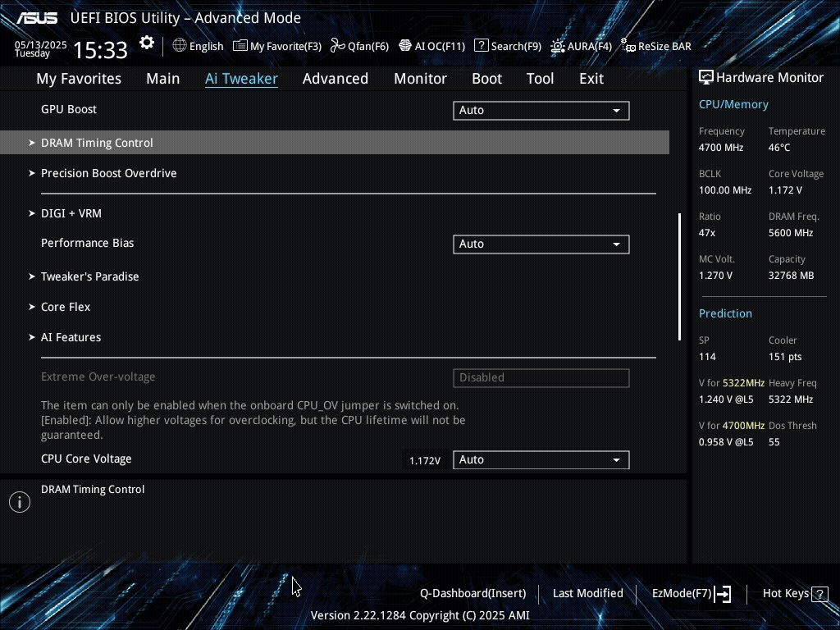Viewport: 840px width, 630px height.
Task: Click the CPU/Memory section heading
Action: [x=733, y=104]
